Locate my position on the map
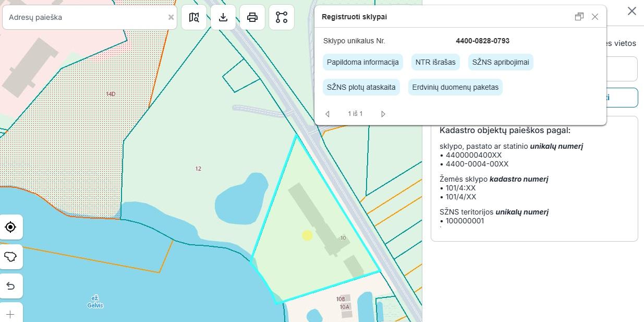The width and height of the screenshot is (644, 322). click(x=10, y=227)
